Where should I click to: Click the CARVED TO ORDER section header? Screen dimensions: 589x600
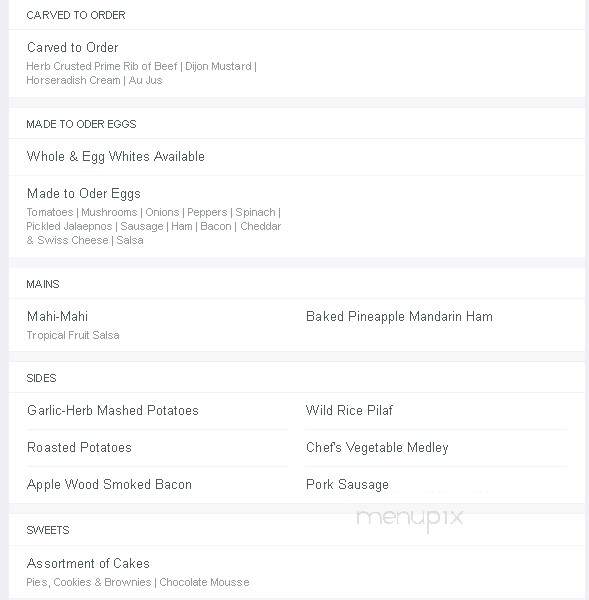pos(76,15)
